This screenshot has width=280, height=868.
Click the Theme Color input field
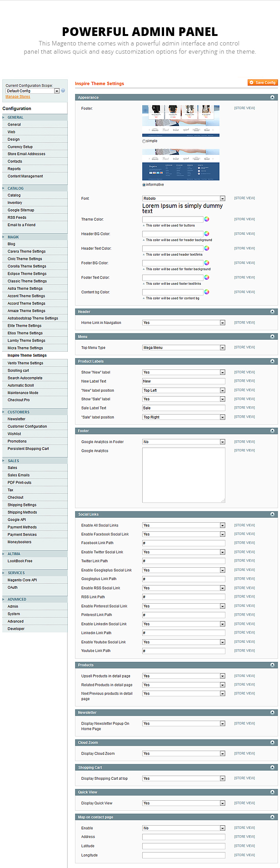[173, 219]
